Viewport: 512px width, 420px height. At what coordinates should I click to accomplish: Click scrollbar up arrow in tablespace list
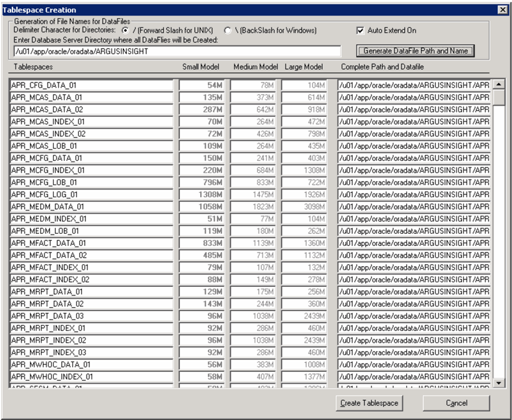point(499,84)
